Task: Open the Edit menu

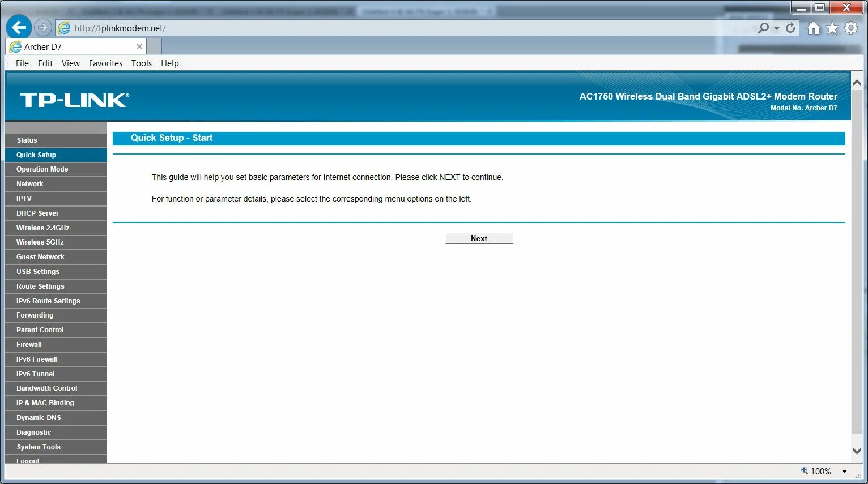Action: 45,63
